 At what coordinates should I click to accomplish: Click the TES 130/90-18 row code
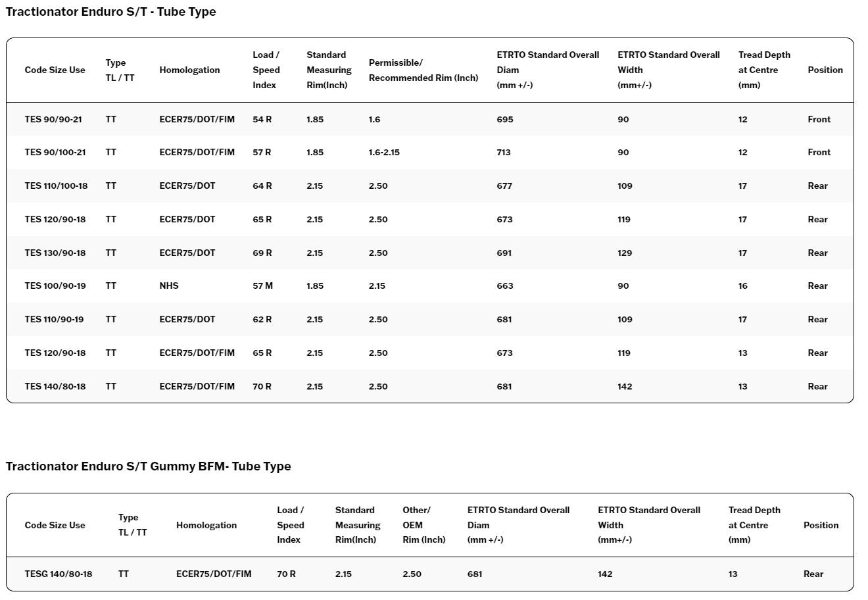point(55,253)
